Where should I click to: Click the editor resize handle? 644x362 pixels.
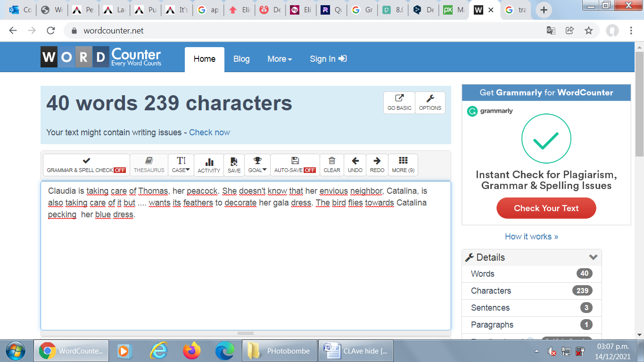(246, 333)
